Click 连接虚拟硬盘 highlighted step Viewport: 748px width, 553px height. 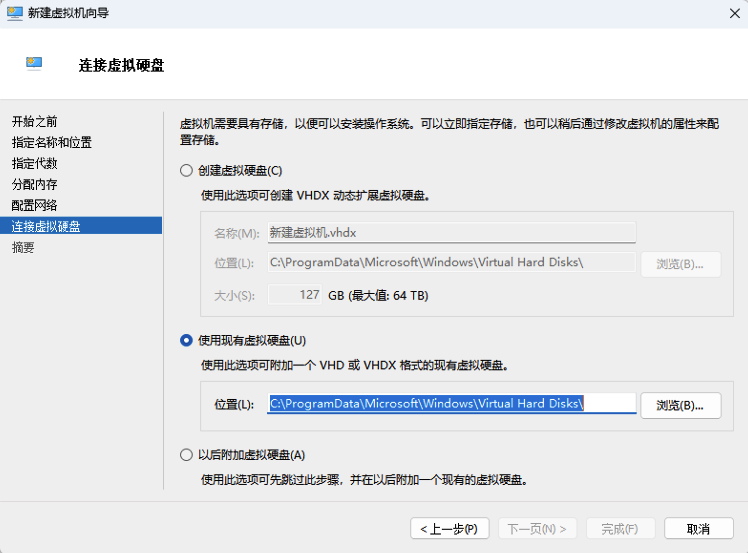[46, 226]
